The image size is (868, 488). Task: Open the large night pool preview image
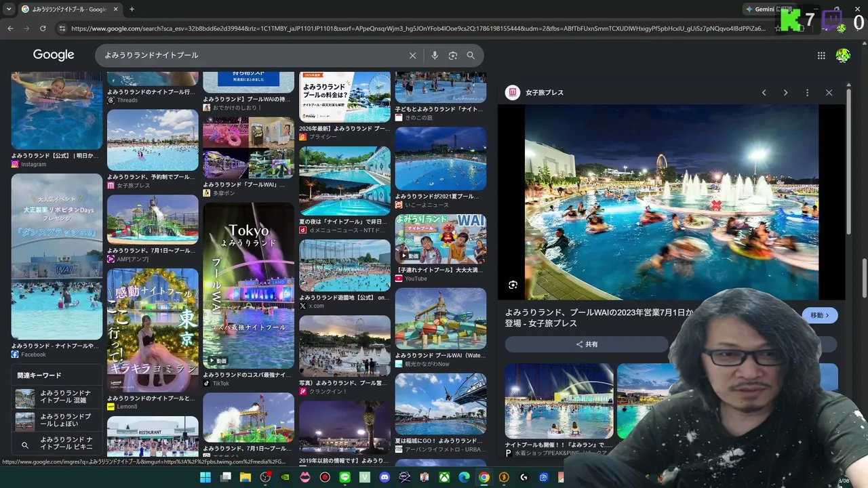(671, 202)
